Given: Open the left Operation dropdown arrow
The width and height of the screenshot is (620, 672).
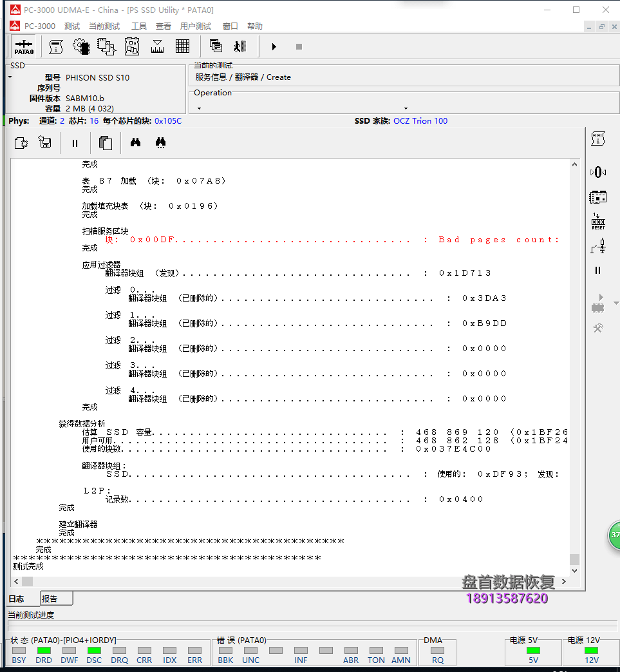Looking at the screenshot, I should (x=199, y=108).
